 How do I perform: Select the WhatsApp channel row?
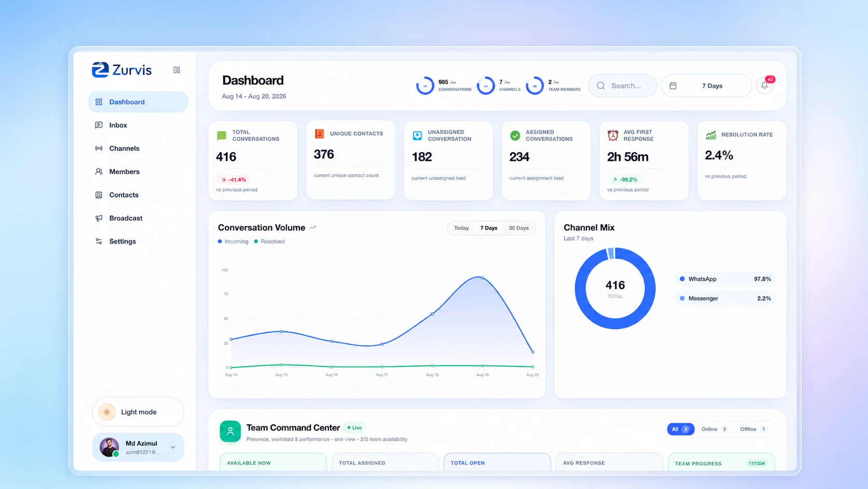725,279
